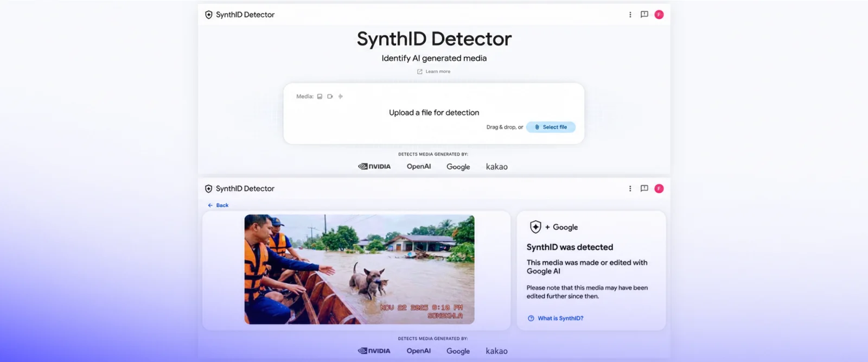868x362 pixels.
Task: Click 'Drag & drop, or' text
Action: pos(505,127)
